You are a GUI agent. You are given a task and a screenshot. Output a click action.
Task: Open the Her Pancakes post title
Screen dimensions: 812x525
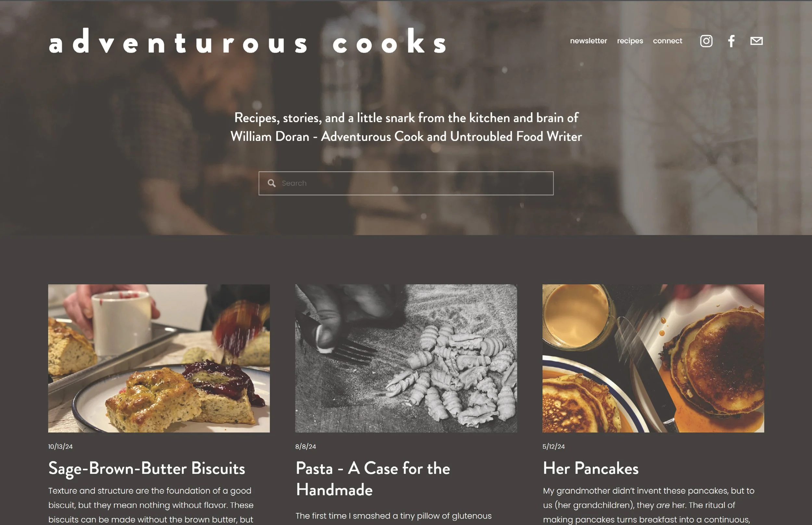(590, 468)
